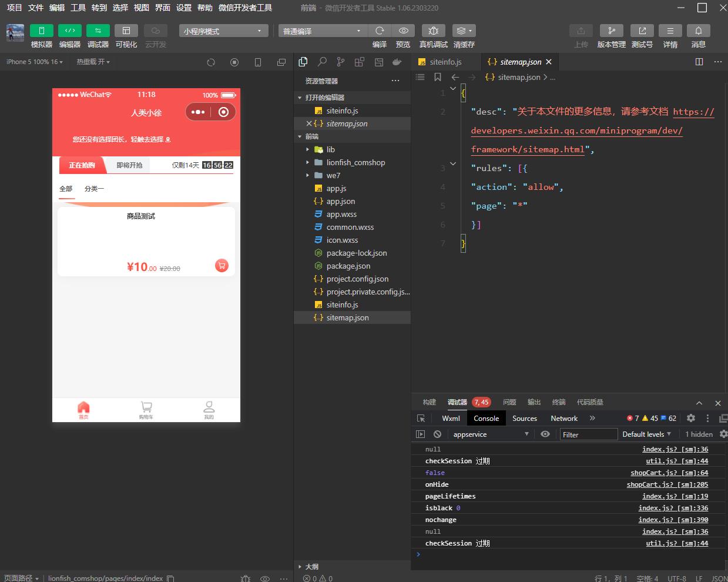
Task: Click the index.js? [sm]:336 source link
Action: click(x=673, y=508)
